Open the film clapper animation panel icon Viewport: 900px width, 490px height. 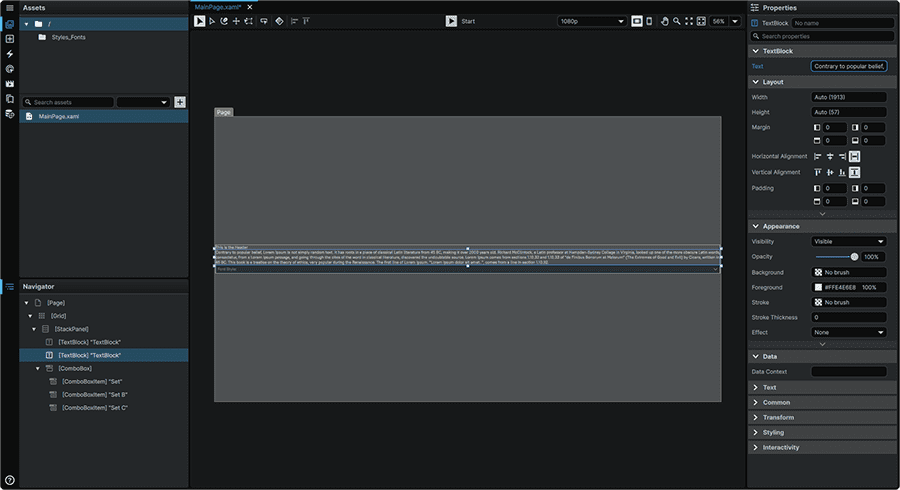pyautogui.click(x=10, y=84)
